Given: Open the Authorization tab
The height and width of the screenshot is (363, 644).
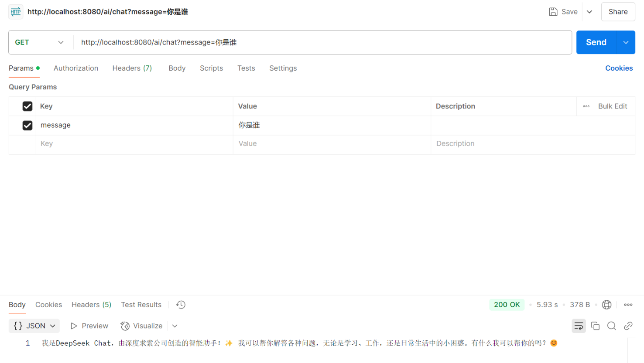Looking at the screenshot, I should click(76, 68).
